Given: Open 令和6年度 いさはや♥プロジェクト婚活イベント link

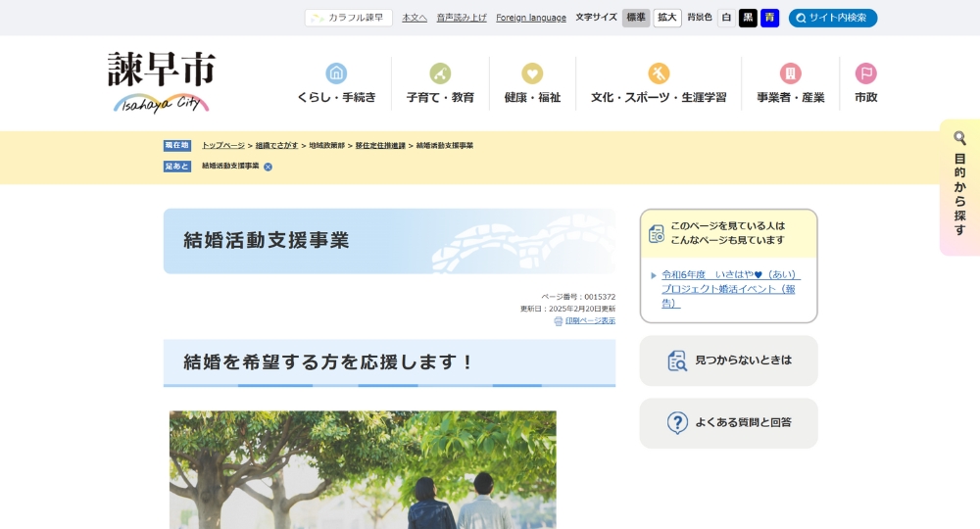Looking at the screenshot, I should [730, 289].
